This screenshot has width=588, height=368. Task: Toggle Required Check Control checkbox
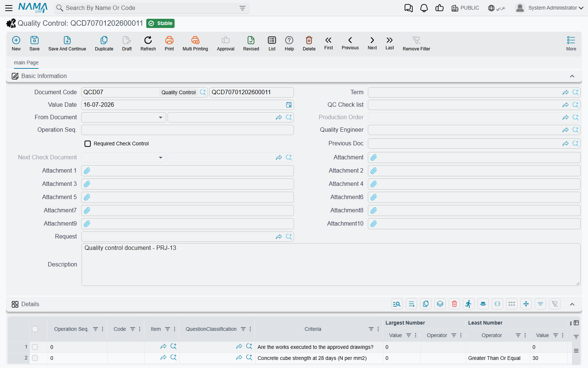88,144
